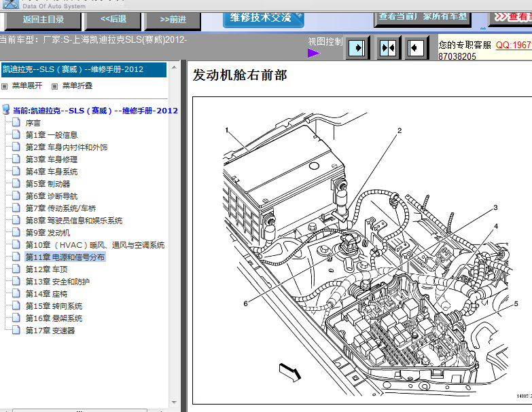The width and height of the screenshot is (532, 412).
Task: Click the 菜单折叠 list icon
Action: pos(54,86)
